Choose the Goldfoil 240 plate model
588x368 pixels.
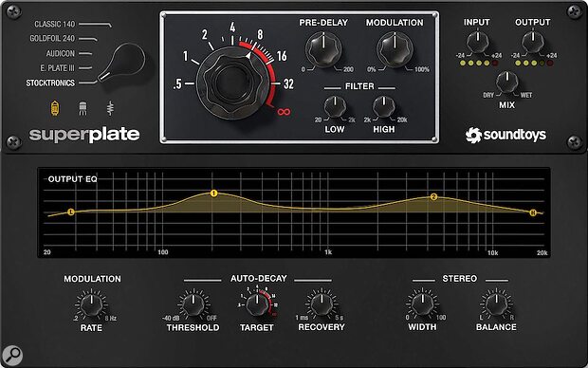(x=52, y=38)
